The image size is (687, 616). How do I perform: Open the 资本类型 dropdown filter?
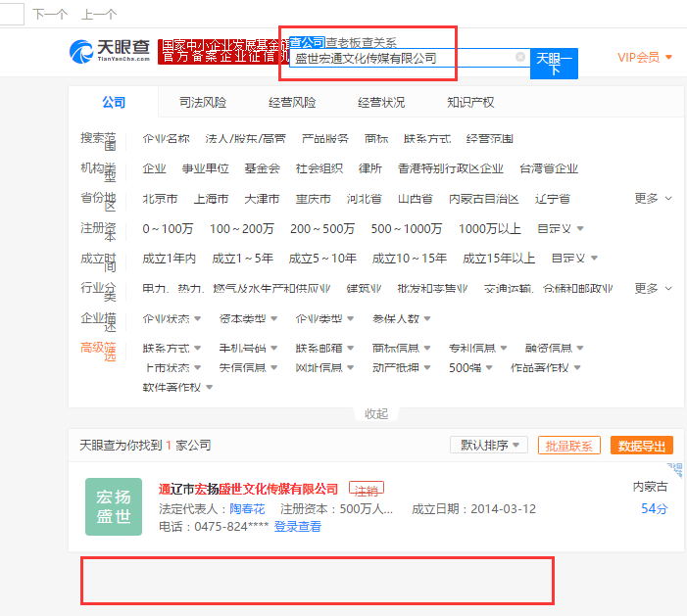coord(248,318)
